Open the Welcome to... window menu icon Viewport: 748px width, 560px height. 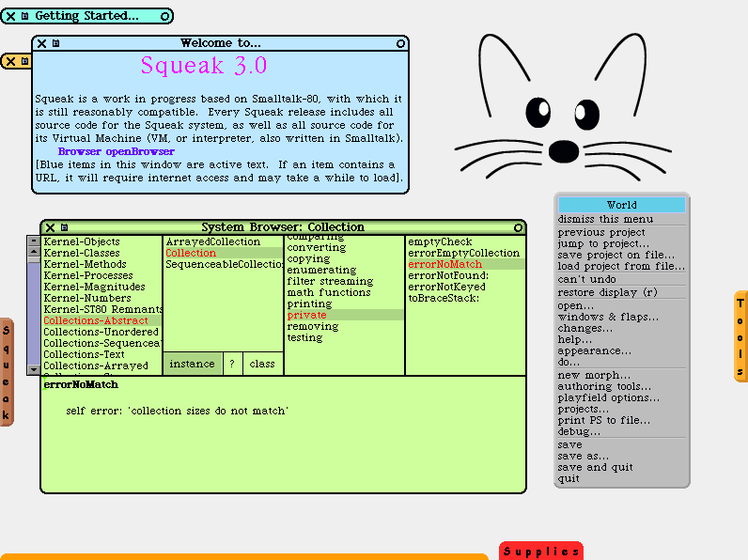(55, 43)
